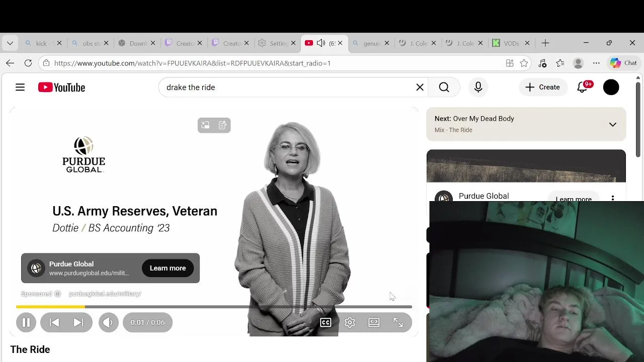
Task: Switch the player to theater mode
Action: 374,323
